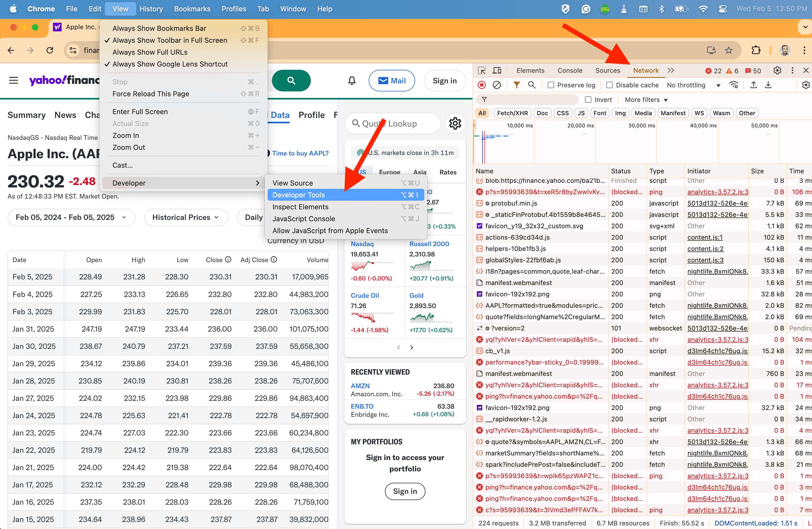Bookmark this page star icon
Screen dimensions: 812x529
click(x=728, y=51)
